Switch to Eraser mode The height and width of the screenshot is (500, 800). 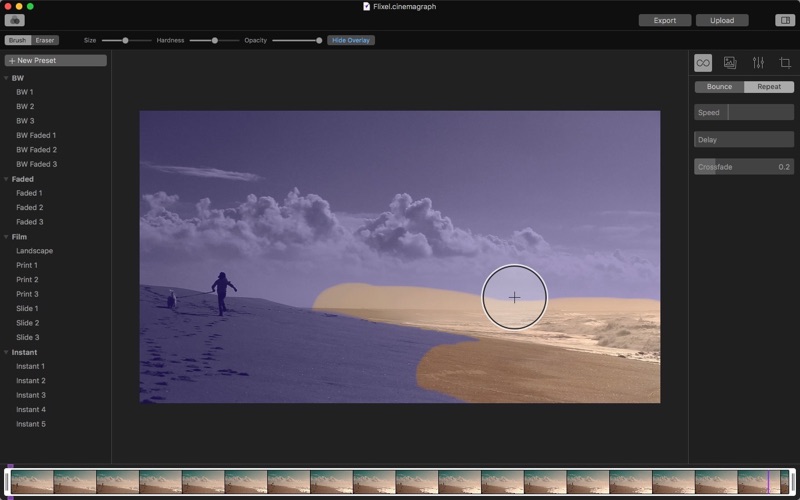[x=45, y=40]
